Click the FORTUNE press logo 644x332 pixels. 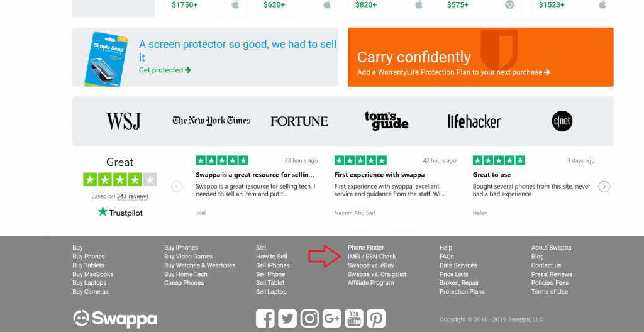pyautogui.click(x=299, y=121)
